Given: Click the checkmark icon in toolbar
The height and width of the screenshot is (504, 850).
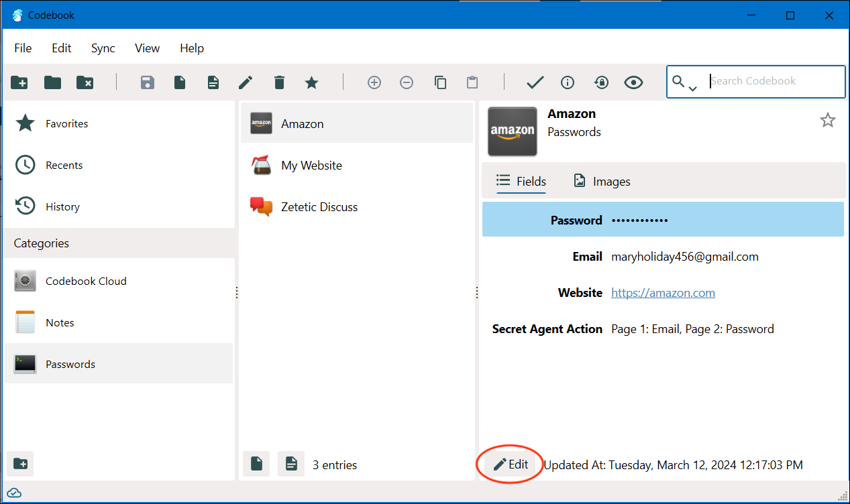Looking at the screenshot, I should (x=535, y=82).
